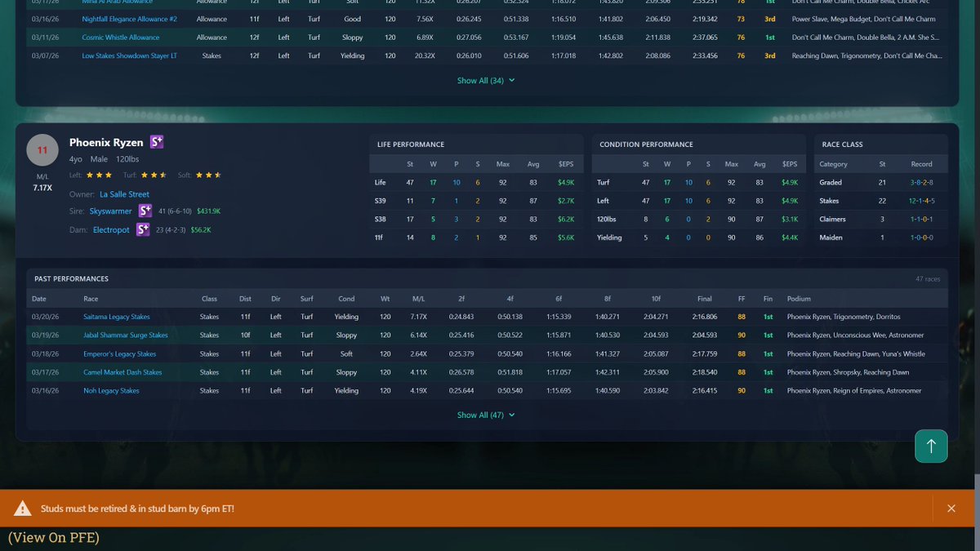Expand Show All (34) races
Viewport: 980px width, 551px height.
(486, 81)
